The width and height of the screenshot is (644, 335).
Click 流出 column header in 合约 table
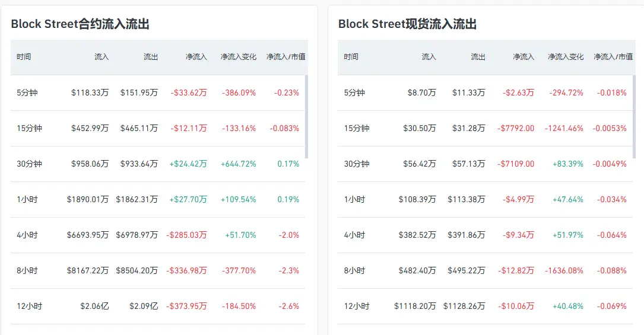[x=151, y=56]
